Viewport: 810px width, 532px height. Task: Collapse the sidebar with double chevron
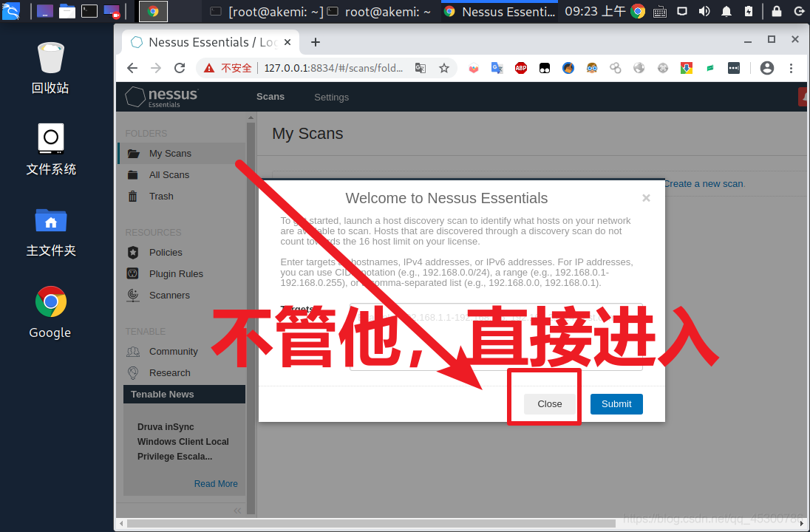pyautogui.click(x=237, y=511)
